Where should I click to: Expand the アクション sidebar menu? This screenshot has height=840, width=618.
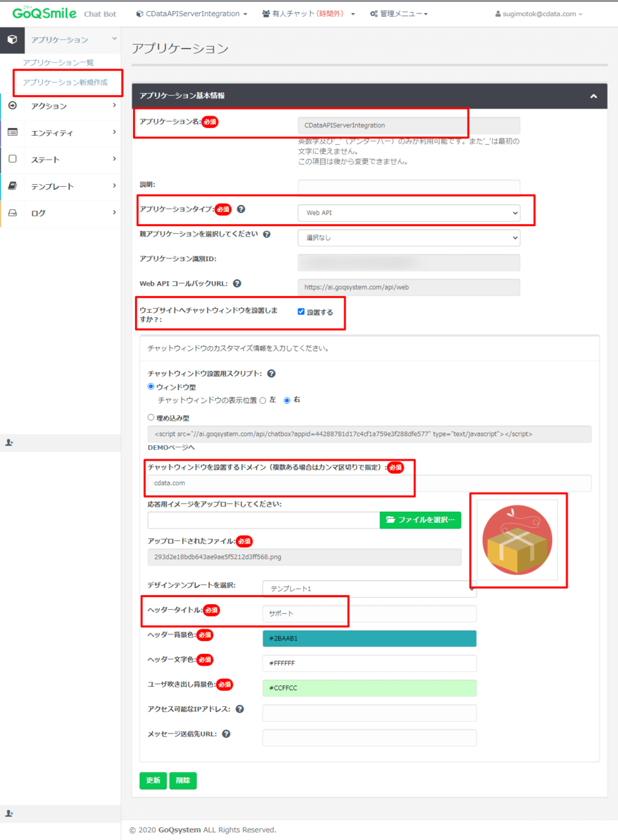(60, 106)
